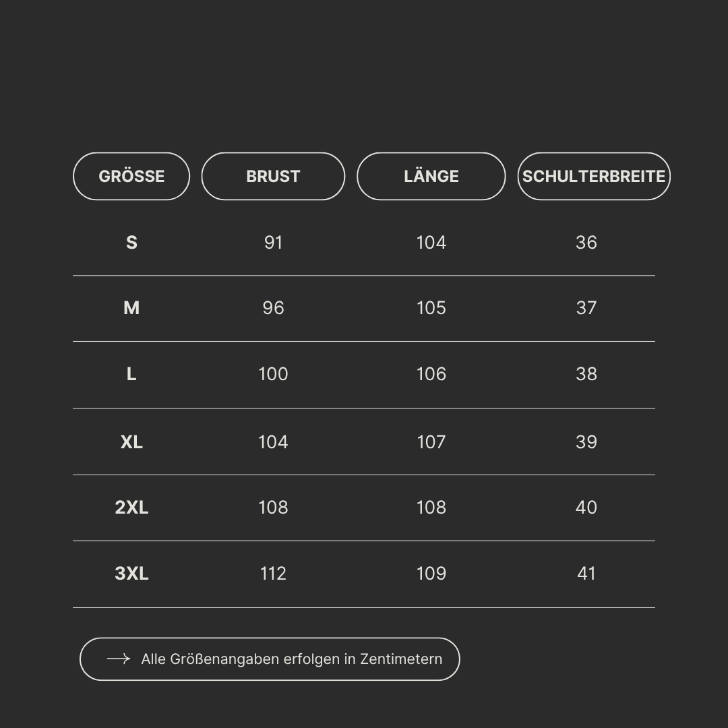Click the SCHULTERBREITE header pill
Screen dimensions: 728x728
pos(594,176)
